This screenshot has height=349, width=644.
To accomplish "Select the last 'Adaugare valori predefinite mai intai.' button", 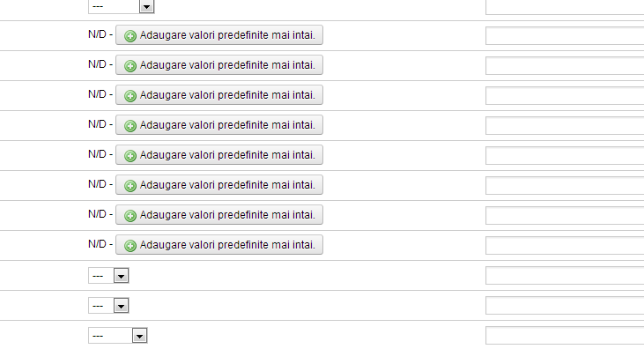I will (219, 245).
